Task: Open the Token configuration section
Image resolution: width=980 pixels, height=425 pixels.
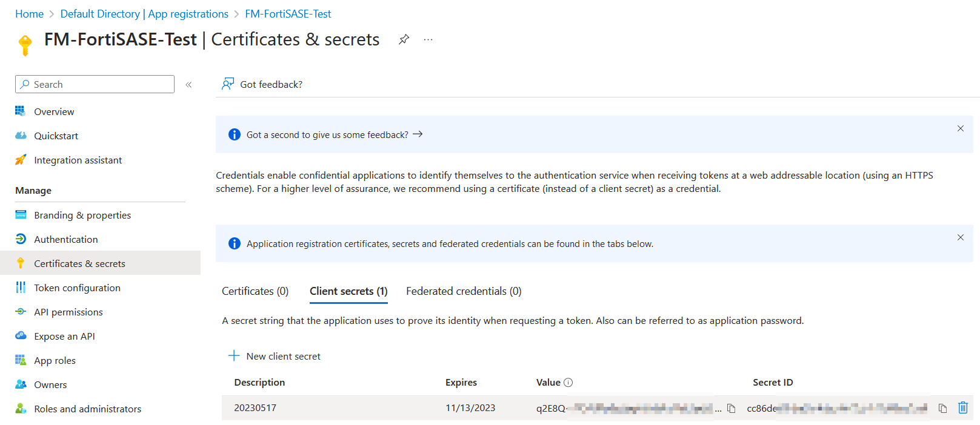Action: [x=77, y=288]
